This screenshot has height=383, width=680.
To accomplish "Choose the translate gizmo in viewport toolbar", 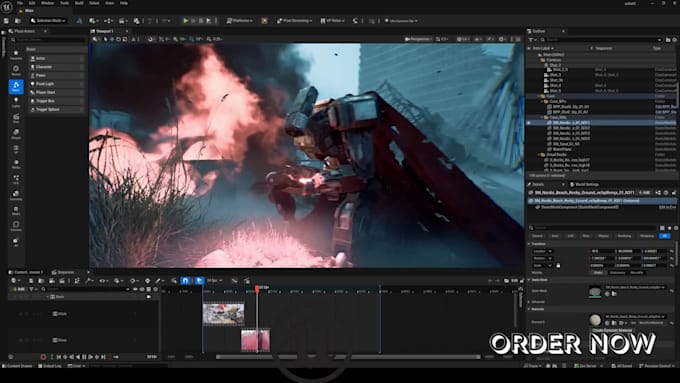I will coord(112,39).
